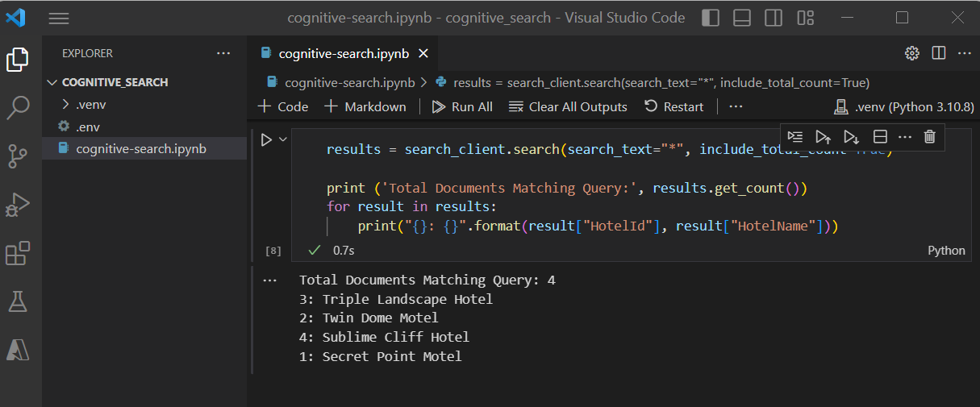Add a new Markdown cell
Viewport: 980px width, 407px height.
pos(365,106)
